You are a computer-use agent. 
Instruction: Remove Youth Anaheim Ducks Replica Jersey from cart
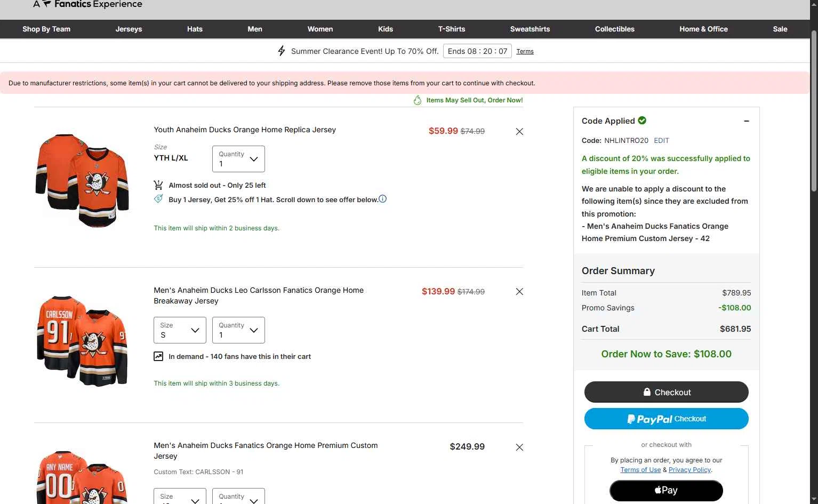pyautogui.click(x=519, y=132)
